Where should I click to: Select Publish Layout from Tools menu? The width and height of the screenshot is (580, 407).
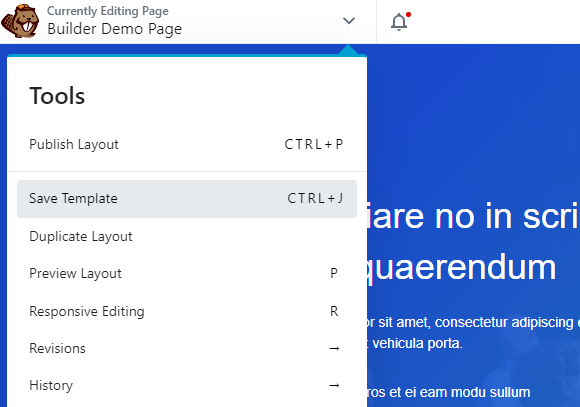click(187, 144)
